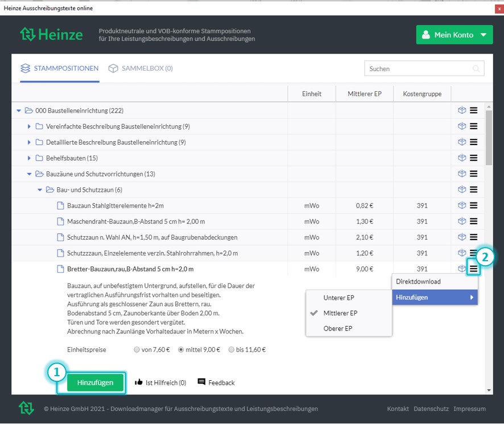Screen dimensions: 504x424
Task: Open the Mein Konto dropdown
Action: click(454, 35)
